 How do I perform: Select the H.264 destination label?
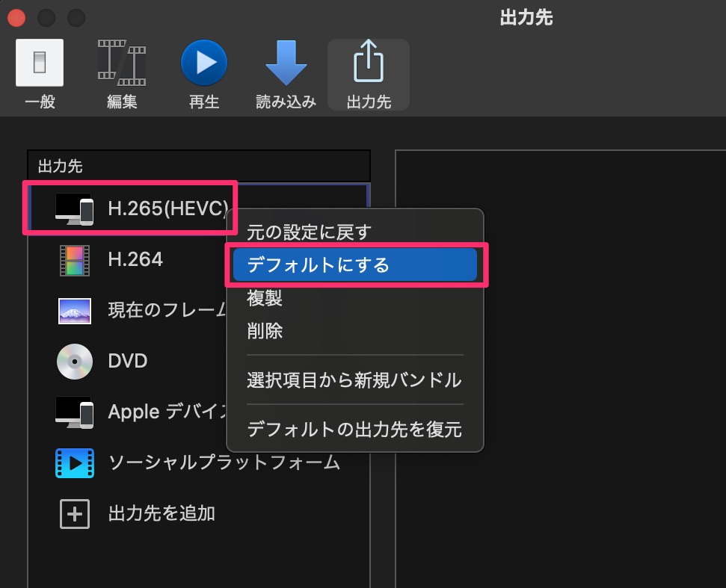[x=135, y=259]
